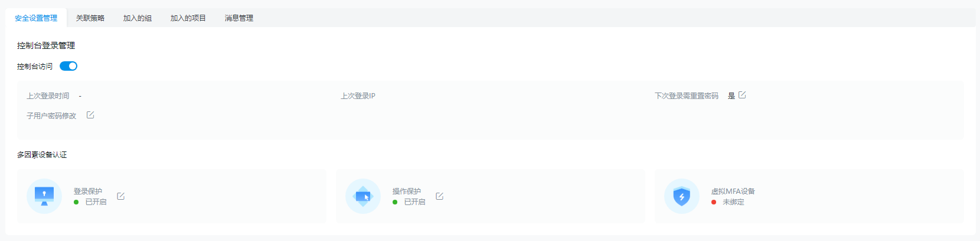
Task: Click the 未绑定 status text
Action: (734, 202)
